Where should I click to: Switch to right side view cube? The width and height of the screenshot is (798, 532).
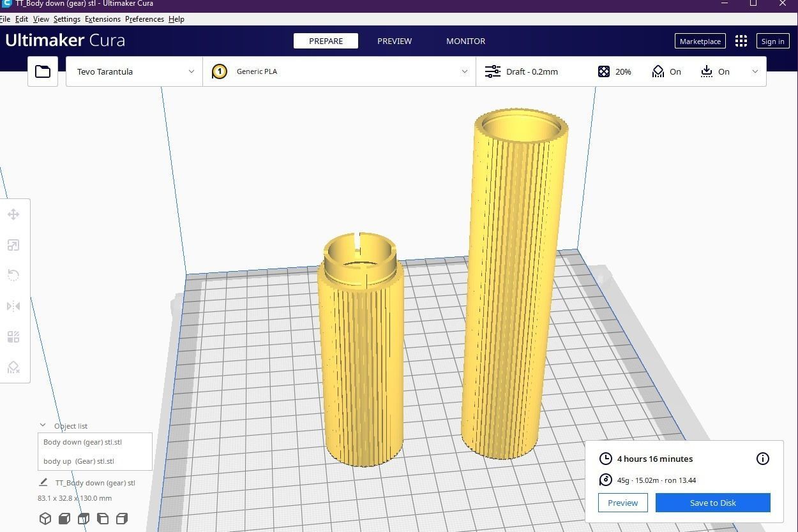coord(122,519)
